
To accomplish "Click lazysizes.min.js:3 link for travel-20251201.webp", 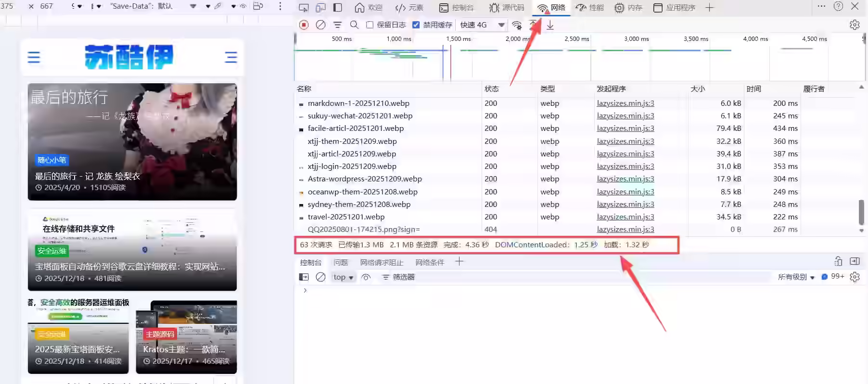I will pos(625,217).
